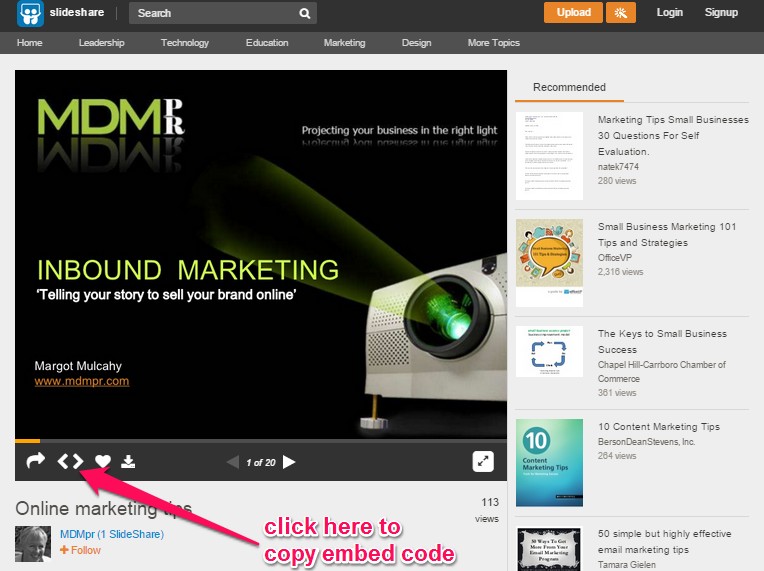764x571 pixels.
Task: Open 10 Content Marketing Tips thumbnail
Action: pos(549,463)
